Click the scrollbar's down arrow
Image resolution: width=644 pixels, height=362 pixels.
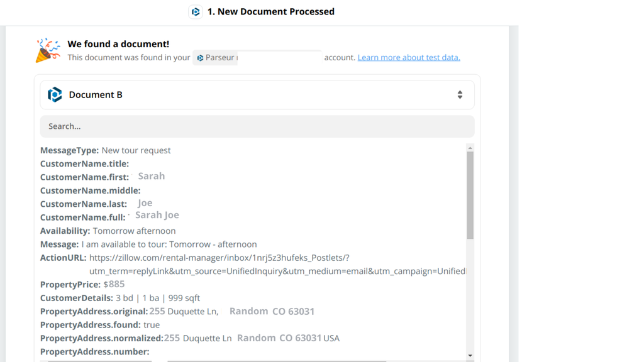pos(470,356)
